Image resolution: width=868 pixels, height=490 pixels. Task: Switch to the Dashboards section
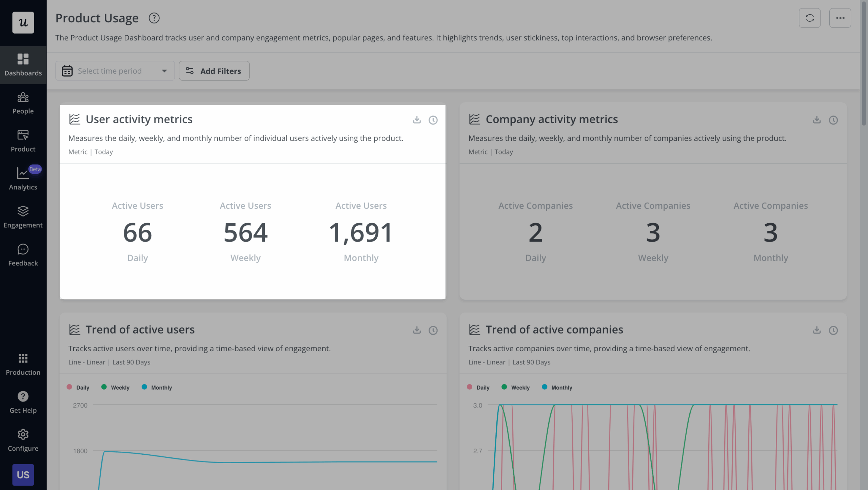click(x=23, y=64)
